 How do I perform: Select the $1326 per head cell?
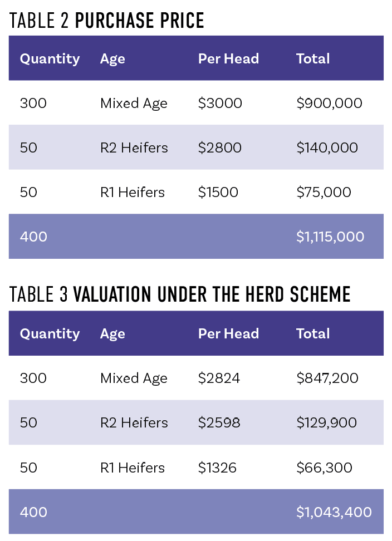click(217, 468)
